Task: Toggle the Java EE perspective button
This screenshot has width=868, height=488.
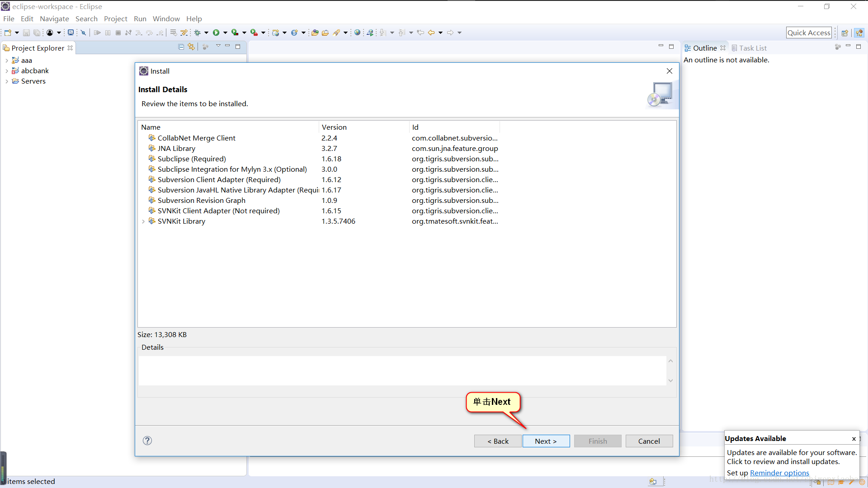Action: (859, 33)
